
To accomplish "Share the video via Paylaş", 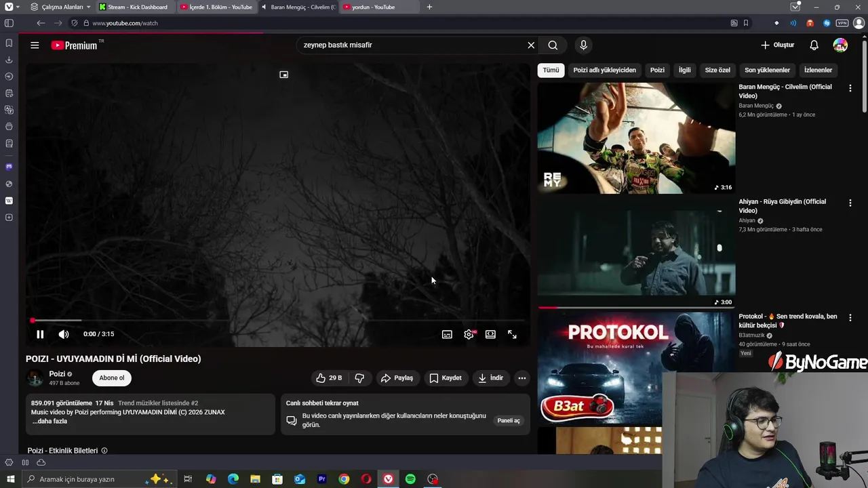I will tap(397, 378).
